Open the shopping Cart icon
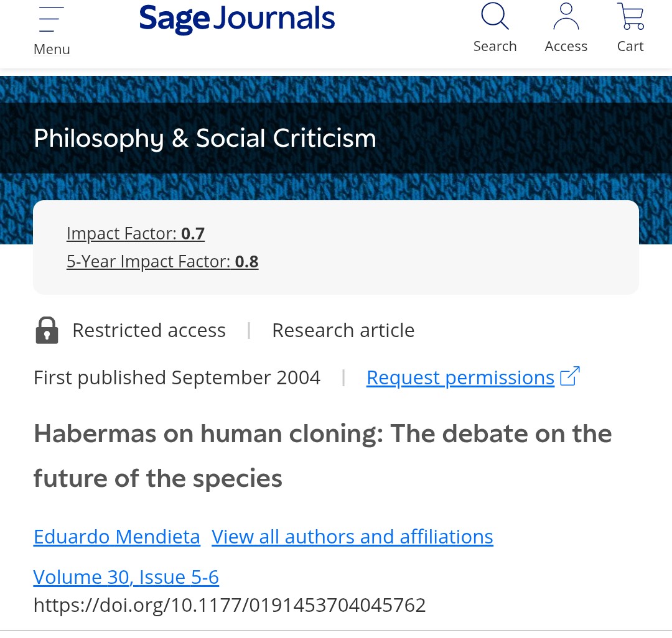The width and height of the screenshot is (672, 638). point(630,17)
